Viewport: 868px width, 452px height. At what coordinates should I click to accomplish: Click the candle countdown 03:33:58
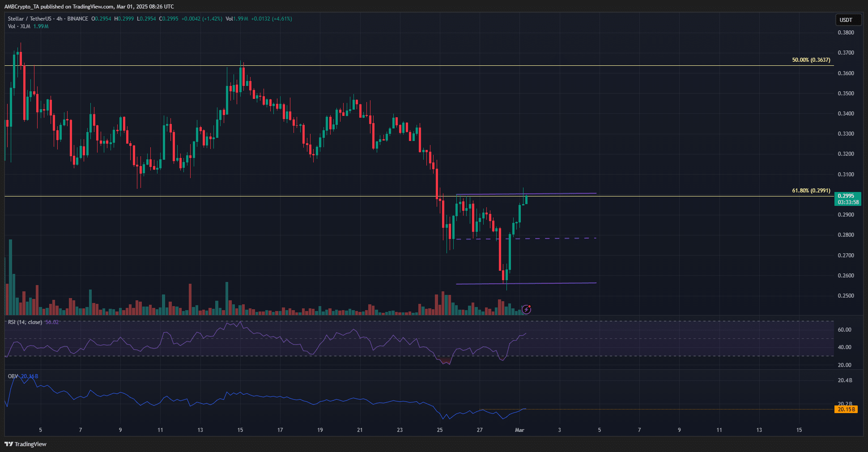click(848, 202)
